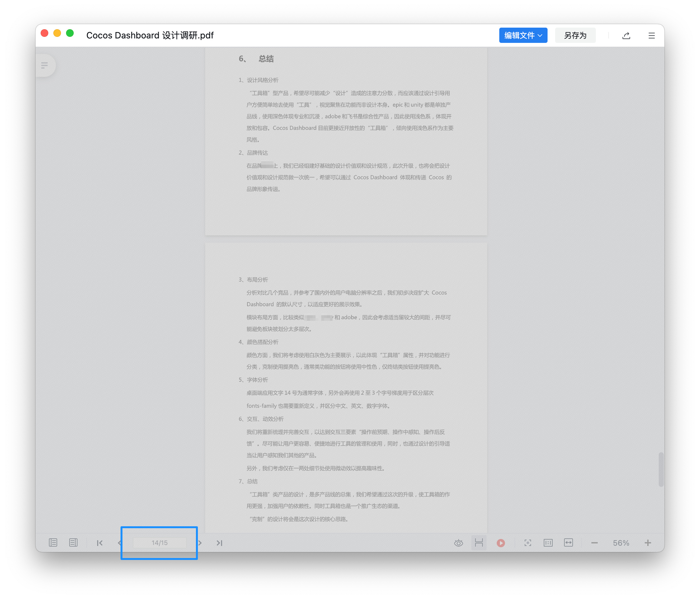Click the 另存为 button
This screenshot has height=599, width=700.
coord(575,36)
